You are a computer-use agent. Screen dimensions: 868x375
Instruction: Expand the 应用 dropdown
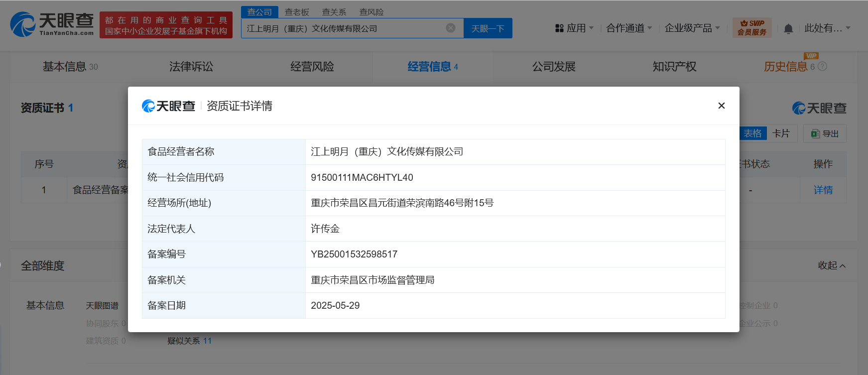pyautogui.click(x=580, y=28)
